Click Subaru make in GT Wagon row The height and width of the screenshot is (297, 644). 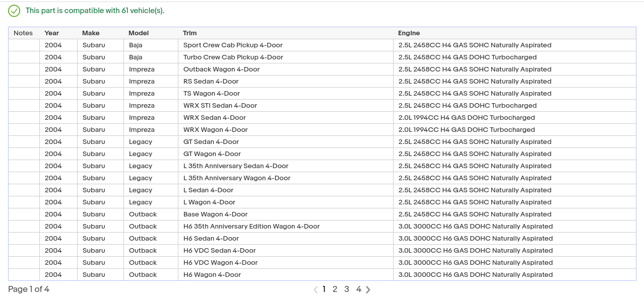[101, 154]
